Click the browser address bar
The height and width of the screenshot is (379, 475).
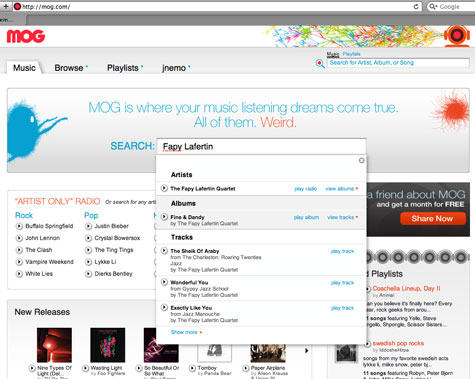point(217,7)
